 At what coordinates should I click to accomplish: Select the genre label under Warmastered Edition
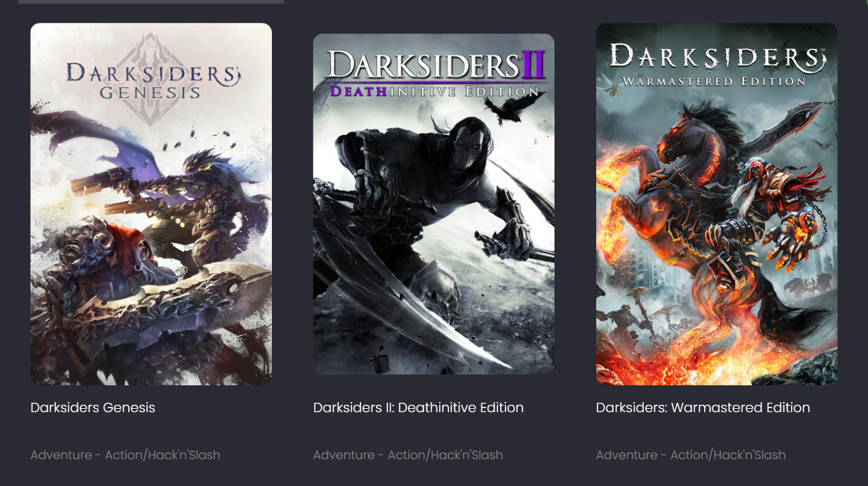(691, 455)
